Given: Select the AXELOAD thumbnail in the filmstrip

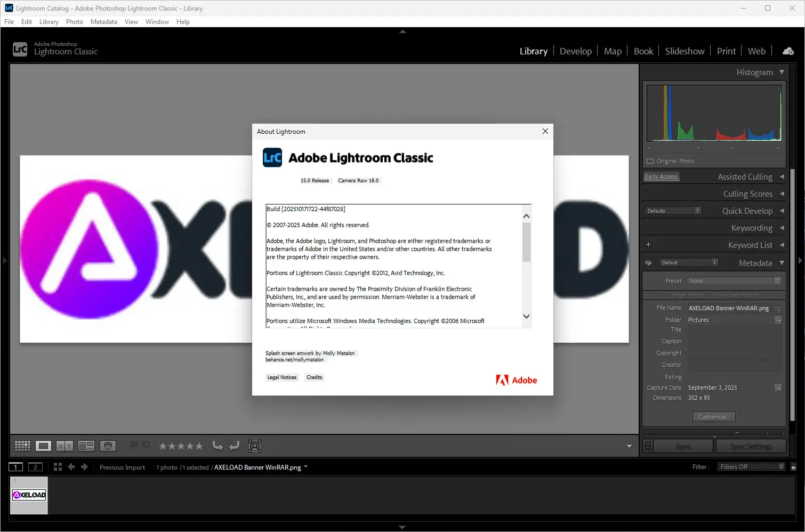Looking at the screenshot, I should (28, 495).
